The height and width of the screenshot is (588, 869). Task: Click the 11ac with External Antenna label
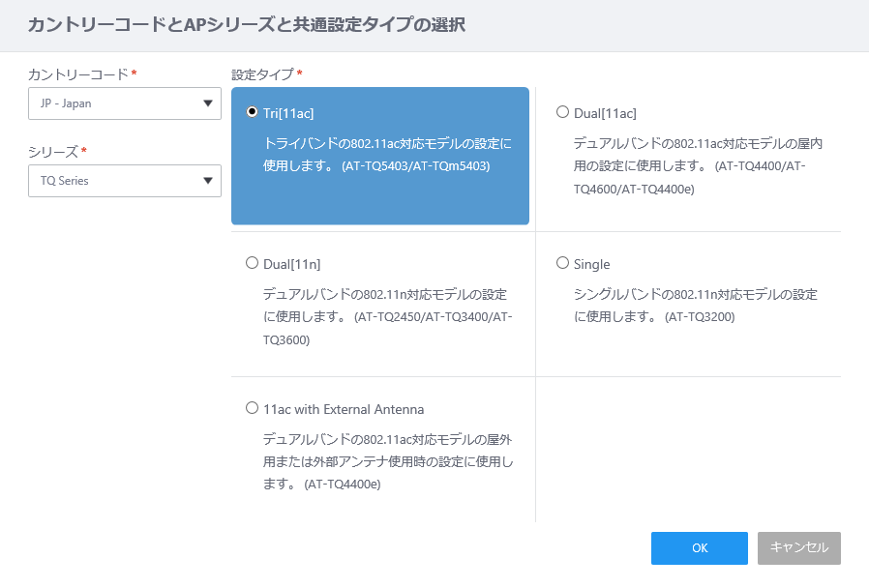344,409
